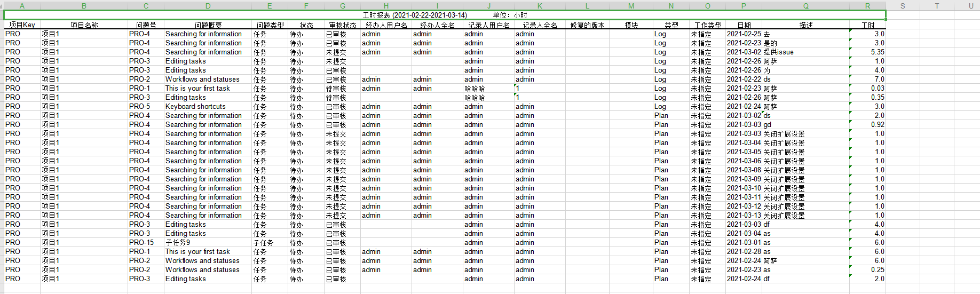Select the date cell 2021-03-13
Screen dimensions: 980x294
click(744, 216)
